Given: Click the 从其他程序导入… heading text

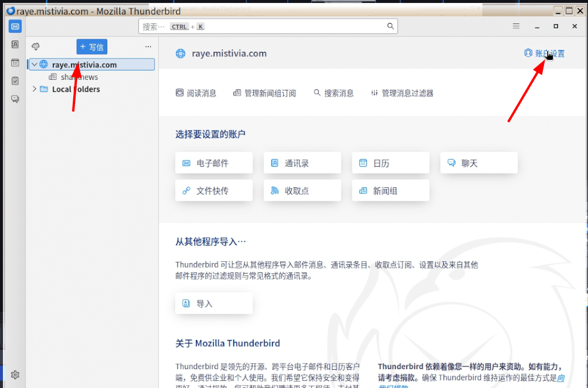Looking at the screenshot, I should [x=210, y=241].
